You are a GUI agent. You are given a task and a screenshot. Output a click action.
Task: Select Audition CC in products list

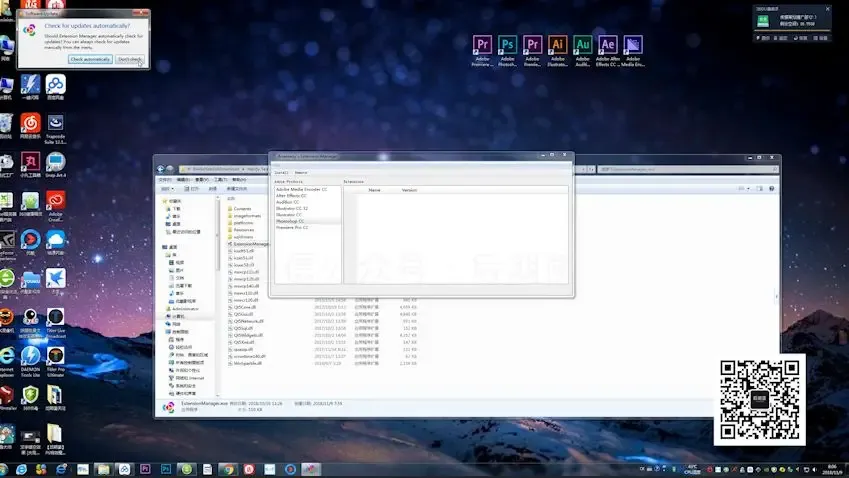click(x=288, y=202)
